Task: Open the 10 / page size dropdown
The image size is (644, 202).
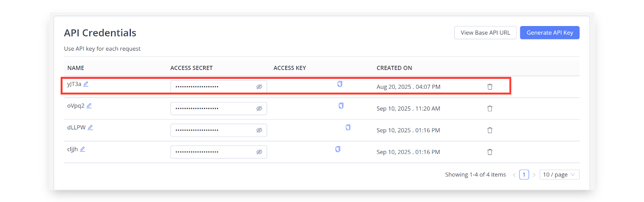Action: click(x=559, y=175)
